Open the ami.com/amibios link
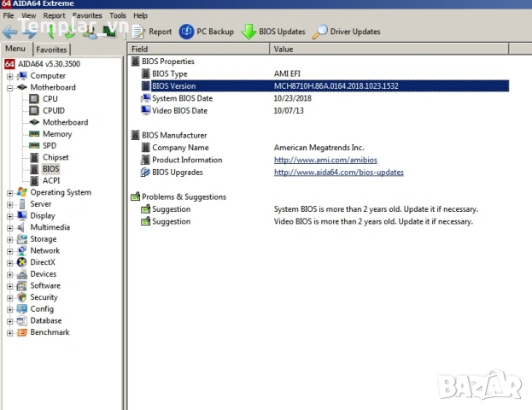This screenshot has height=410, width=532. tap(325, 160)
